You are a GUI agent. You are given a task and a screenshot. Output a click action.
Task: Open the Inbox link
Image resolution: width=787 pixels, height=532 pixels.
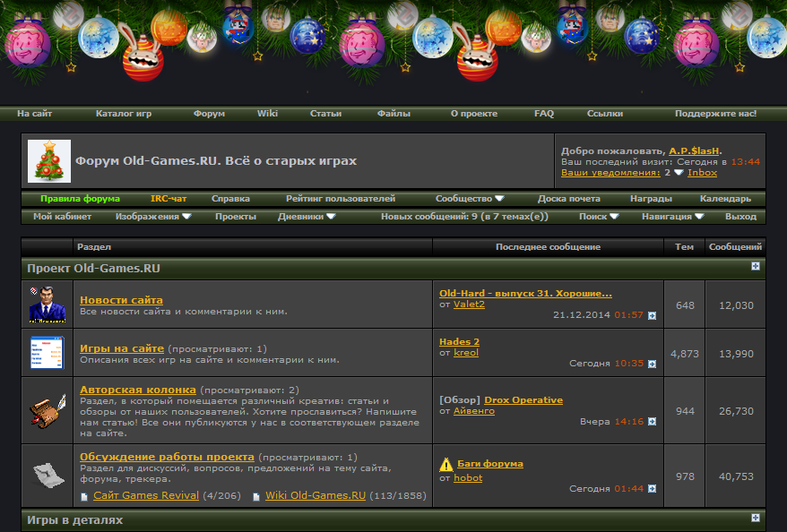[x=702, y=173]
